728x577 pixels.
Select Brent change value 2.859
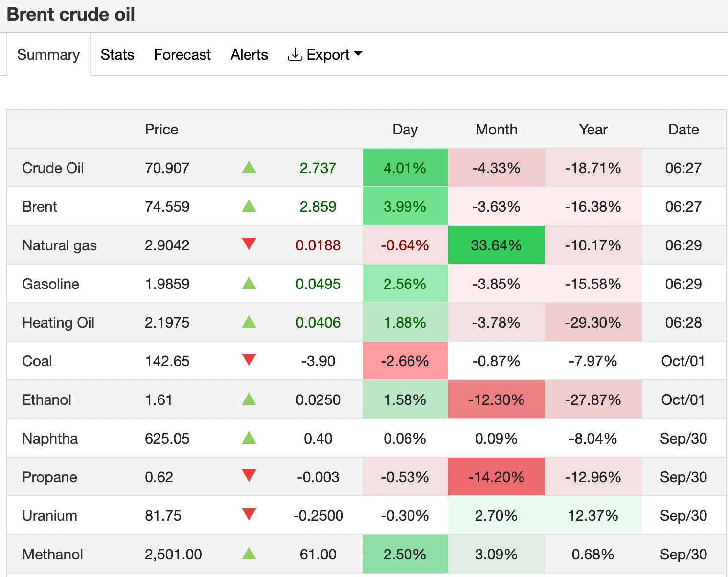pyautogui.click(x=318, y=207)
